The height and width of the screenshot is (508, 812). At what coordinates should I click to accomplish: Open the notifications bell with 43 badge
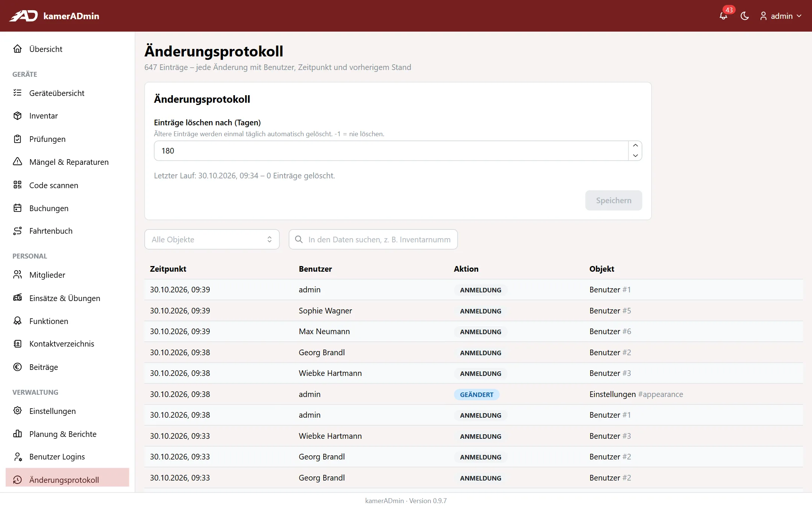pyautogui.click(x=724, y=15)
